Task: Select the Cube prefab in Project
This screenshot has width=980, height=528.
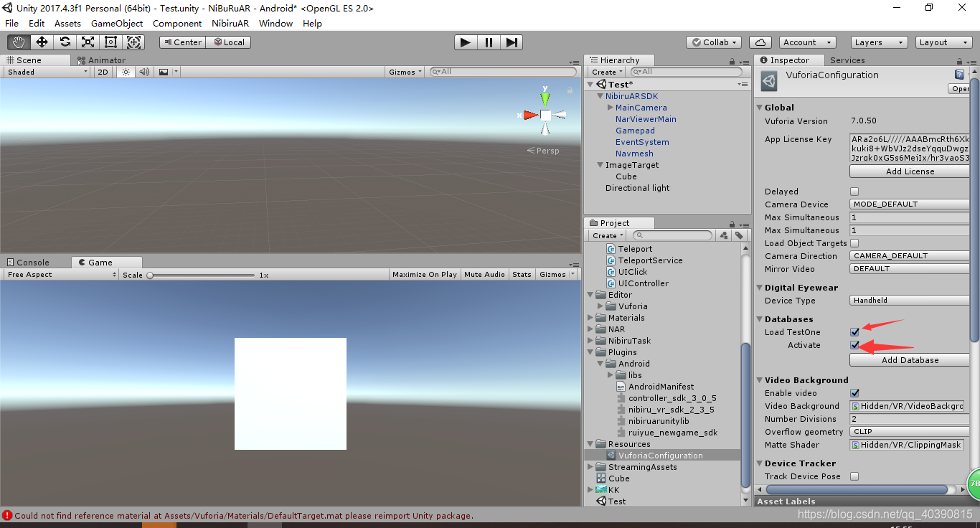Action: click(x=618, y=478)
